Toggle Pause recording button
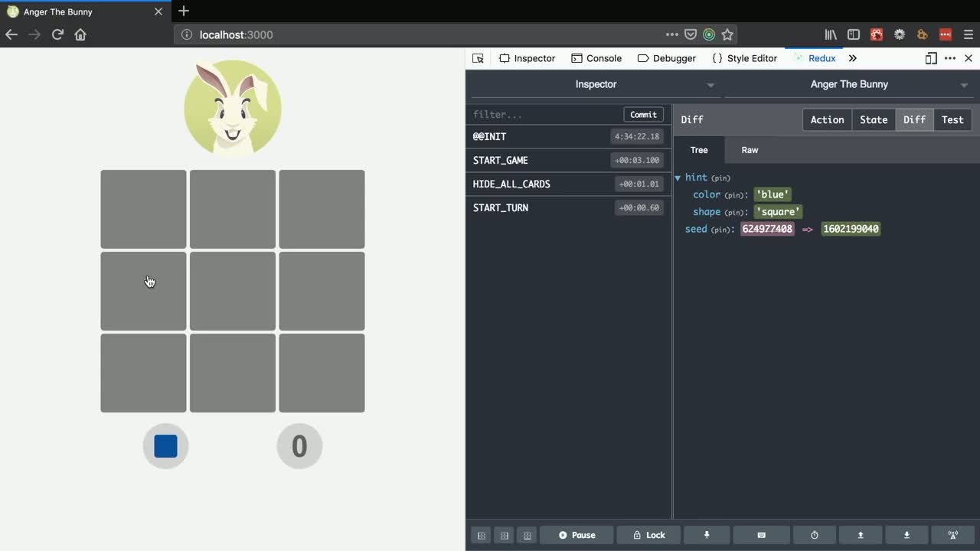The width and height of the screenshot is (980, 551). click(x=577, y=535)
